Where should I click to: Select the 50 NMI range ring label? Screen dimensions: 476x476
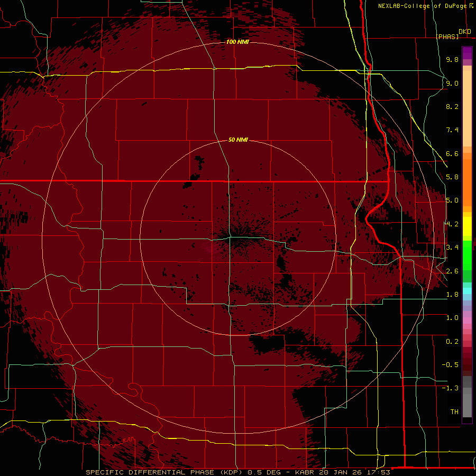(238, 140)
